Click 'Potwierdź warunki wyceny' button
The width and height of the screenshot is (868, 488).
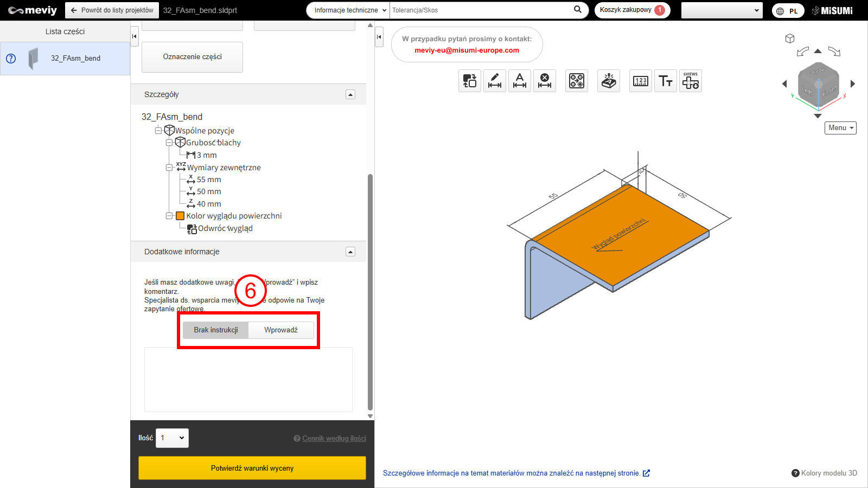click(x=252, y=468)
